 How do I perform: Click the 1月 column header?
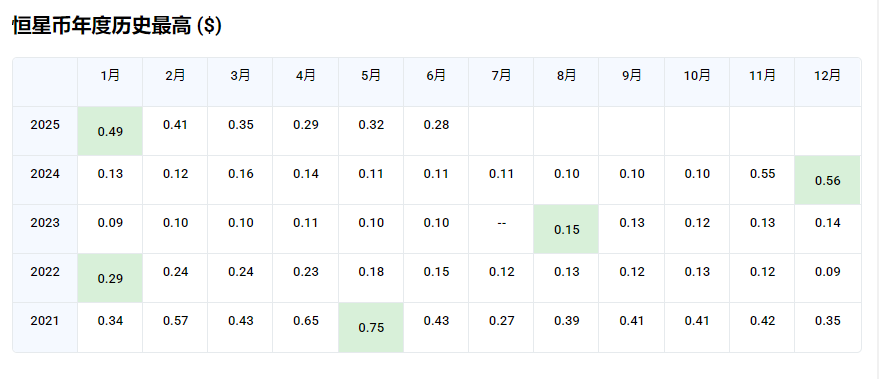click(110, 76)
